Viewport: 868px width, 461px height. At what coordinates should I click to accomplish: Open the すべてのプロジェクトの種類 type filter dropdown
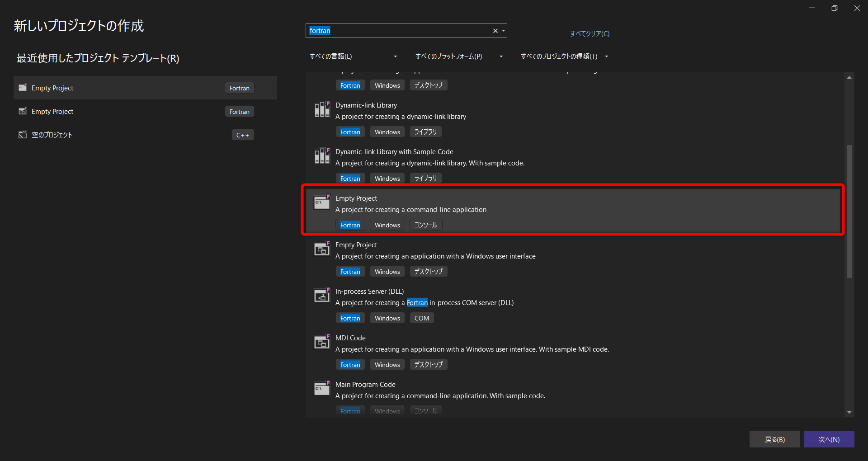coord(565,56)
